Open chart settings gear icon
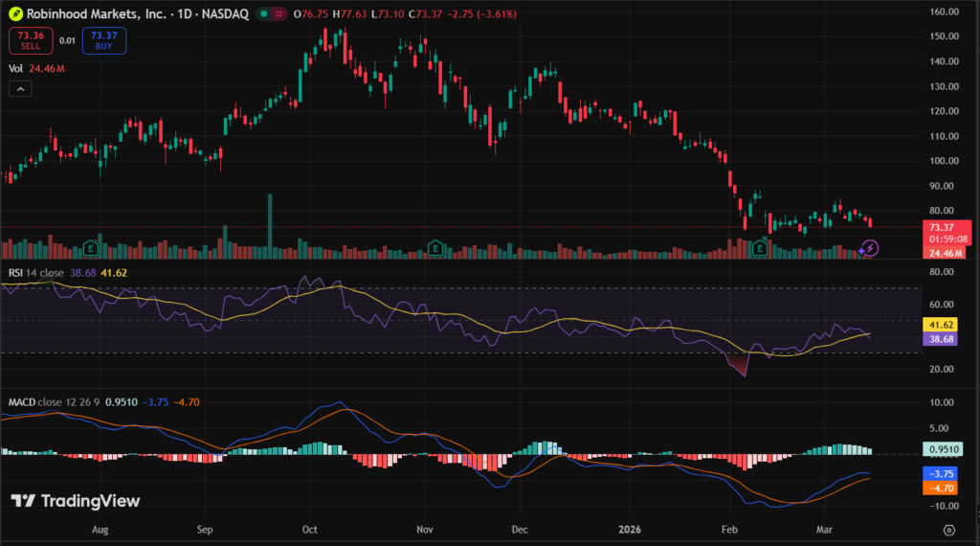Viewport: 980px width, 546px height. coord(948,530)
